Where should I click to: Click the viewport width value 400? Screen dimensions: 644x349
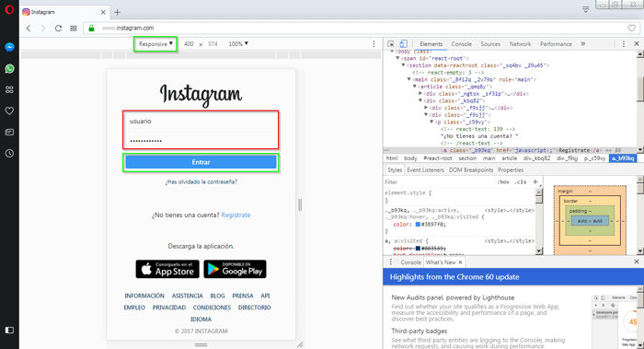point(189,44)
